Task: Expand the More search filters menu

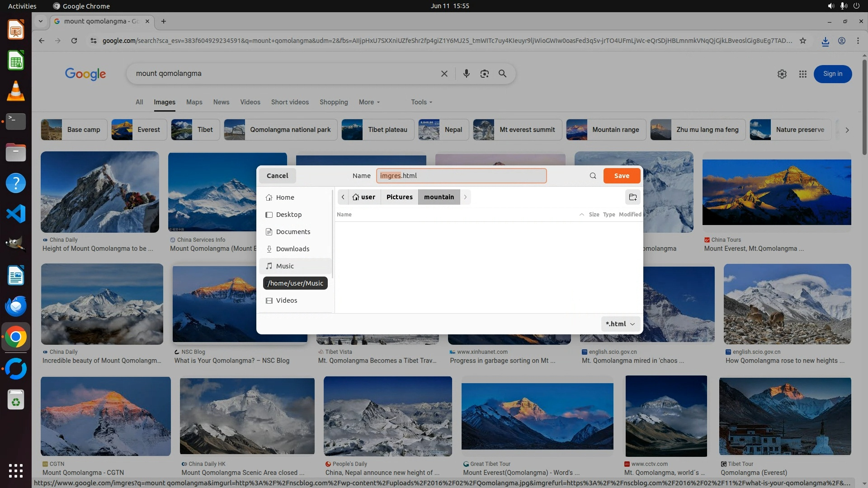Action: coord(369,102)
